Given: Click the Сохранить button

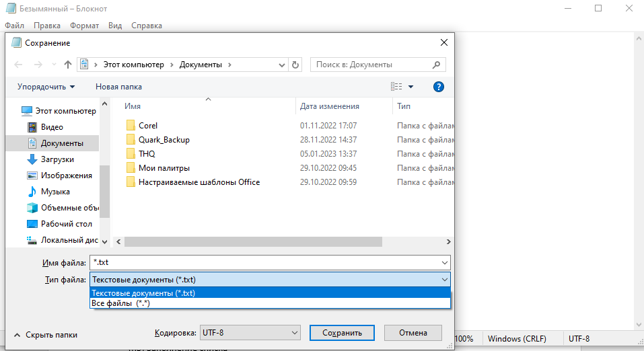Looking at the screenshot, I should pyautogui.click(x=342, y=333).
